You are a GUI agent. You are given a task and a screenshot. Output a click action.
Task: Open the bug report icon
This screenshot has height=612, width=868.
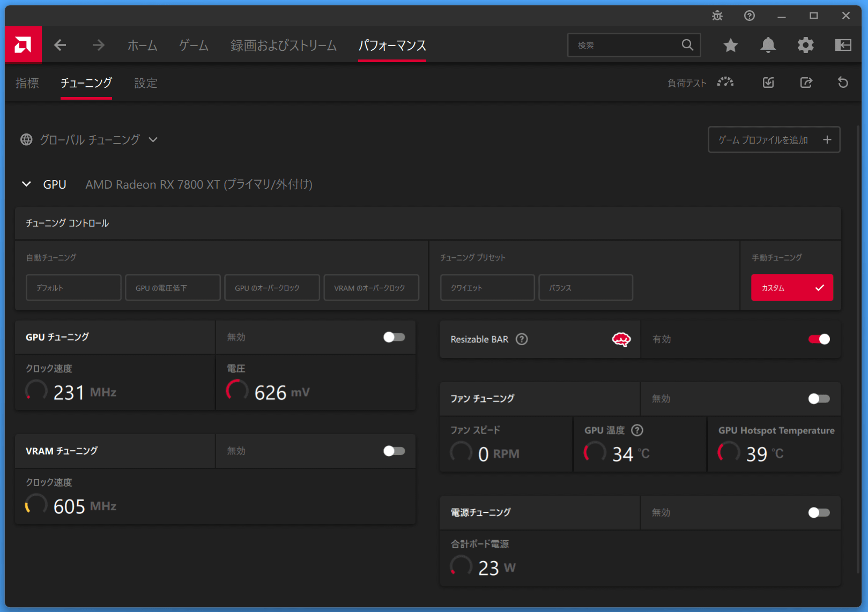pos(717,16)
